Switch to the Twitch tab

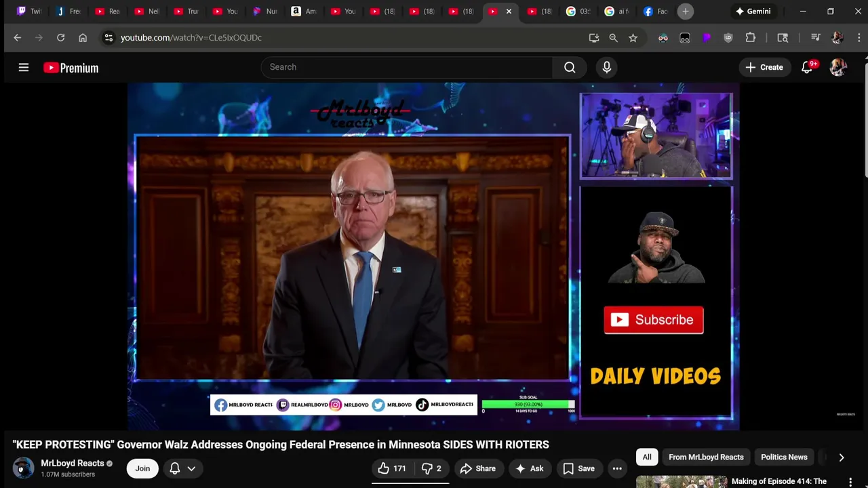click(x=29, y=12)
